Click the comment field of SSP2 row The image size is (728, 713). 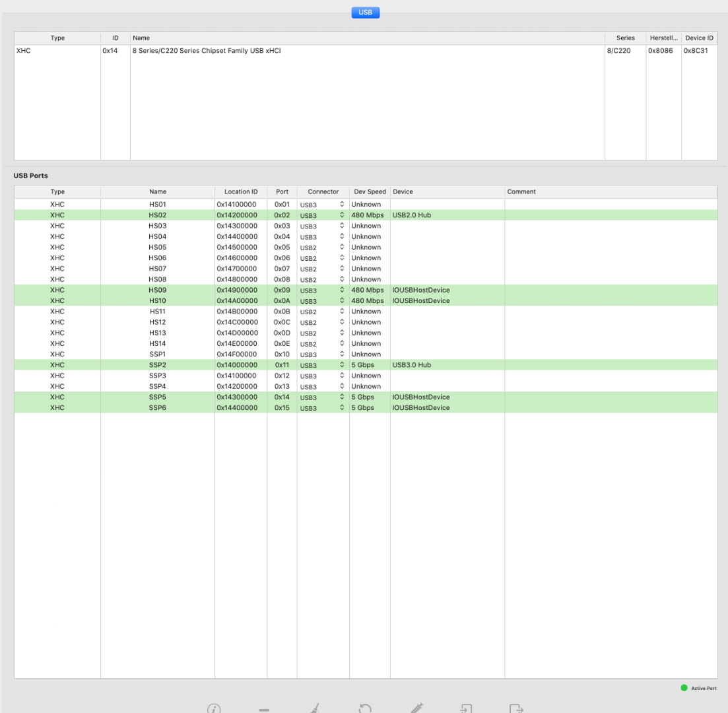click(x=611, y=364)
